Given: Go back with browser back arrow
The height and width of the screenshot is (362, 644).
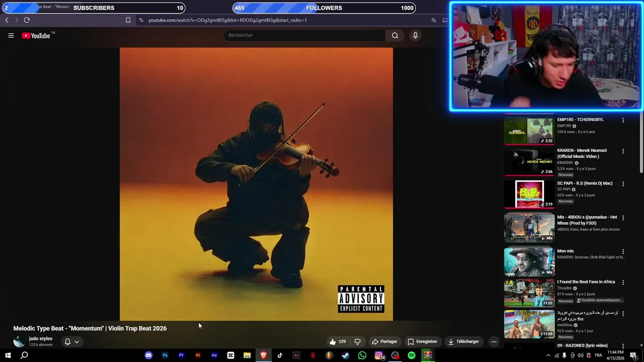Looking at the screenshot, I should (x=7, y=20).
